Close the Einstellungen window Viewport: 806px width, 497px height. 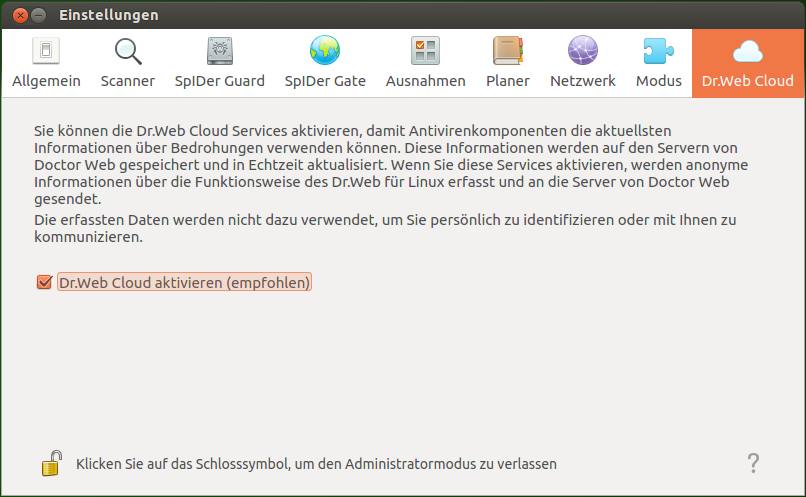click(20, 15)
